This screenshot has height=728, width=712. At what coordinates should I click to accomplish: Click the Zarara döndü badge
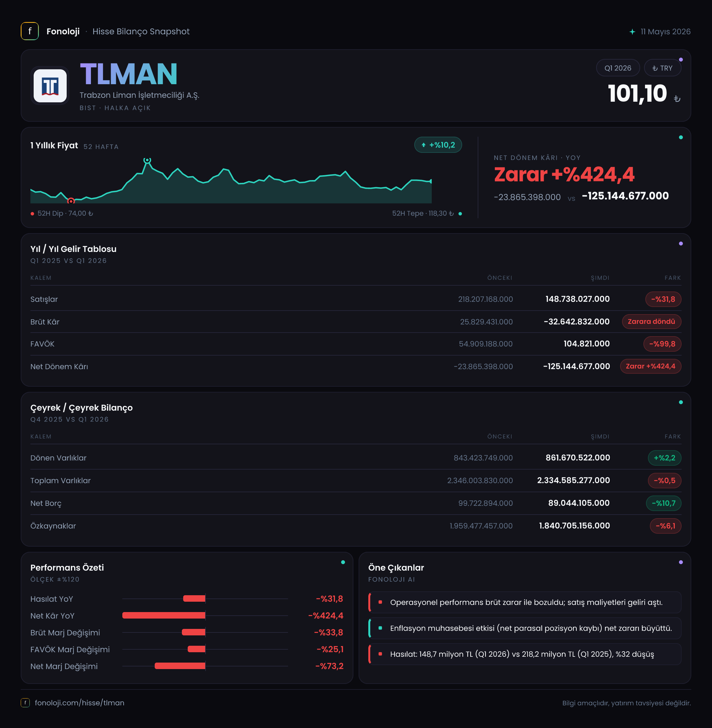[651, 322]
